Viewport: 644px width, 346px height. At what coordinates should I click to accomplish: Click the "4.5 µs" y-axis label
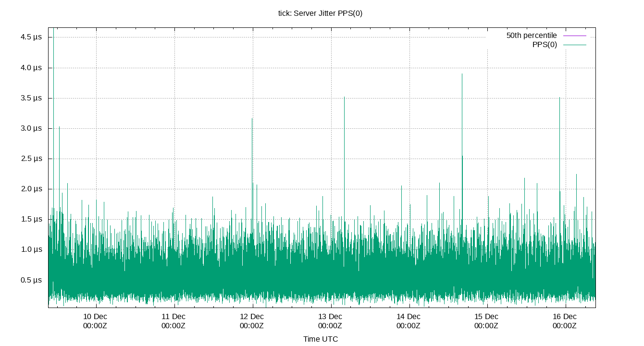click(30, 36)
